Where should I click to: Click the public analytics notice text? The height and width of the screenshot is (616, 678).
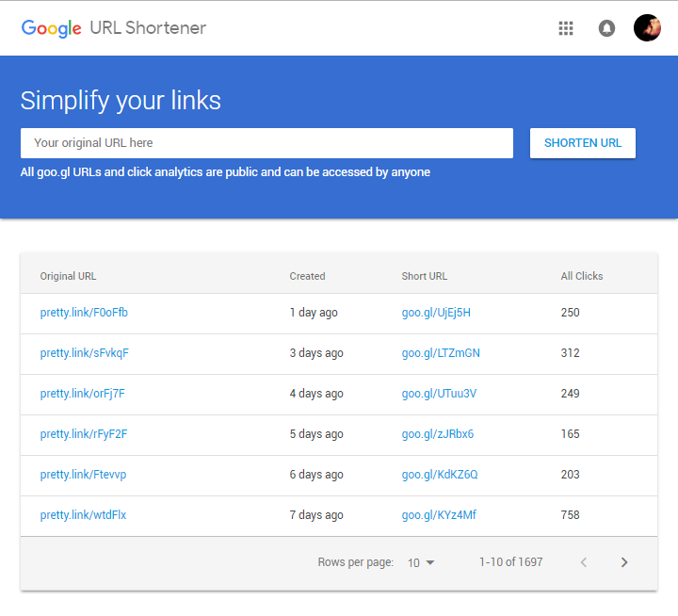225,172
